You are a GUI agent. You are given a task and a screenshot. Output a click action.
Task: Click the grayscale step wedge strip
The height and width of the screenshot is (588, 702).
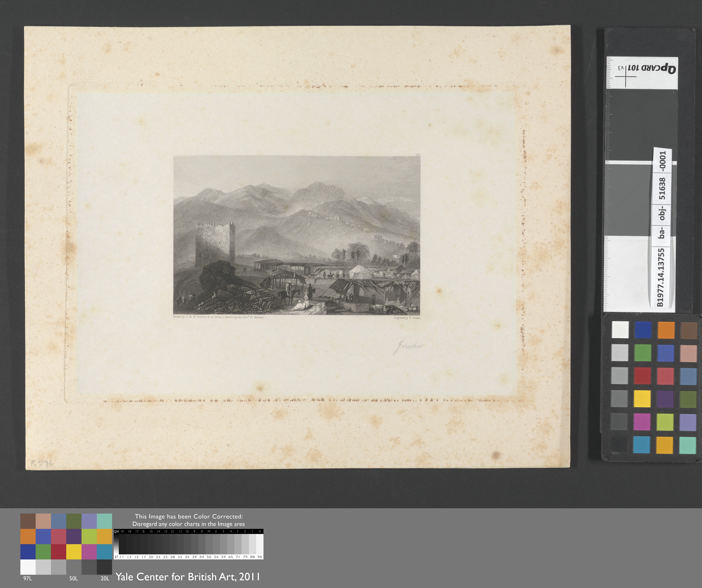189,544
